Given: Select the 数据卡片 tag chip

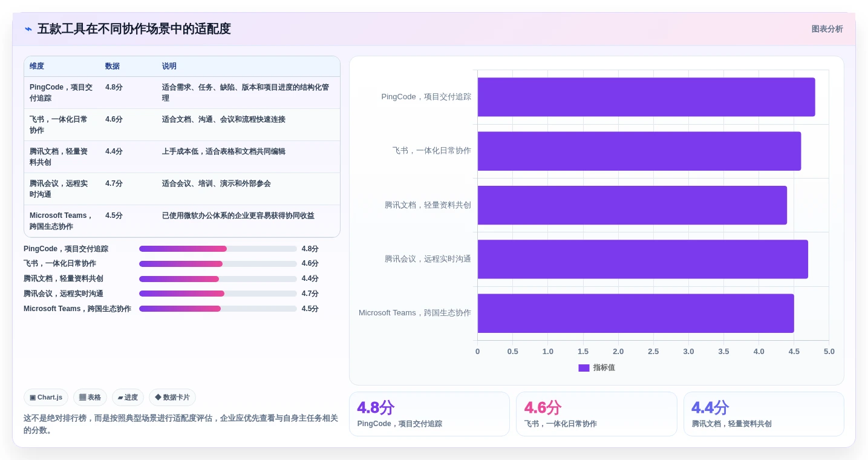Looking at the screenshot, I should click(x=172, y=398).
